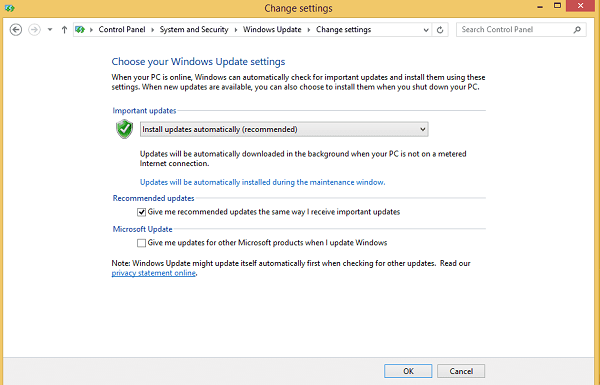Expand chevron after Control Panel breadcrumb

click(152, 30)
